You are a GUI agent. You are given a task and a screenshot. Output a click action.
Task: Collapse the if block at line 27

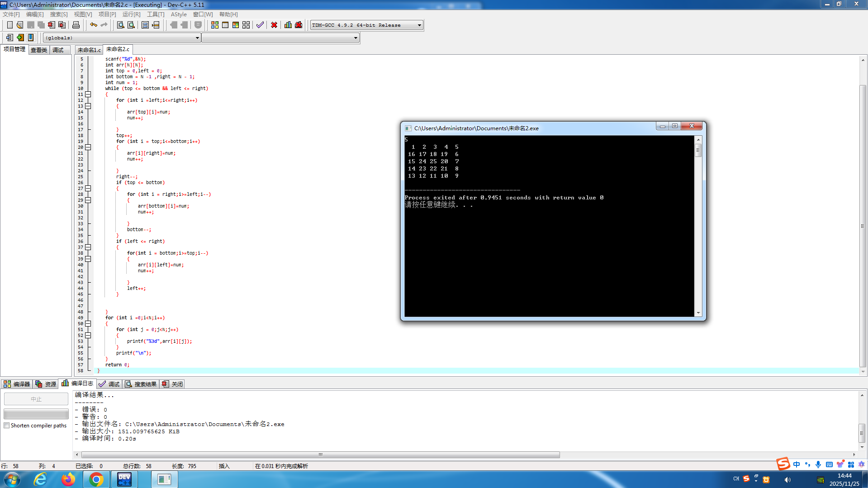[88, 189]
